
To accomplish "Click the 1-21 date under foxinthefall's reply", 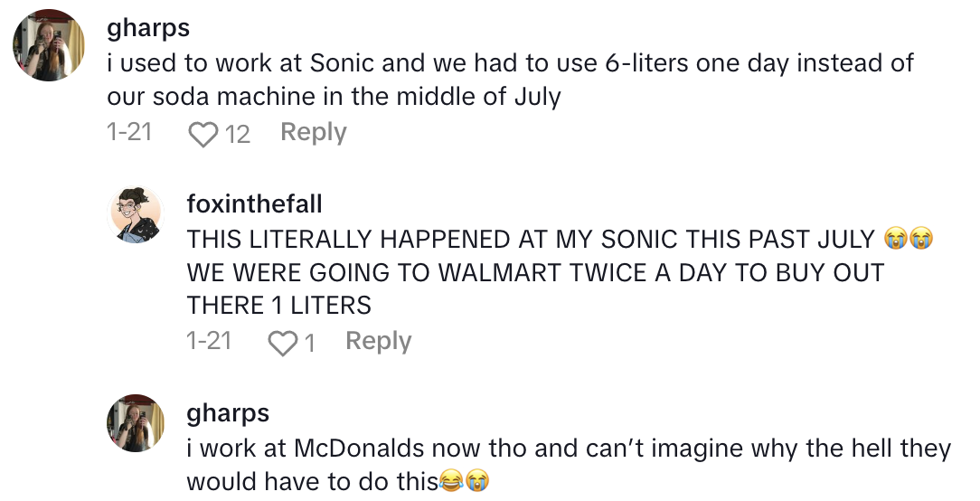I will (208, 341).
